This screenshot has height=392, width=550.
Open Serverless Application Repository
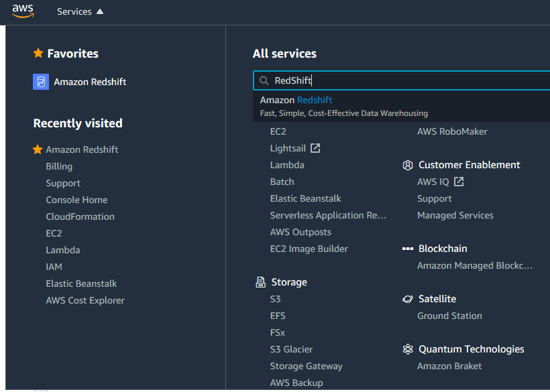pos(328,216)
